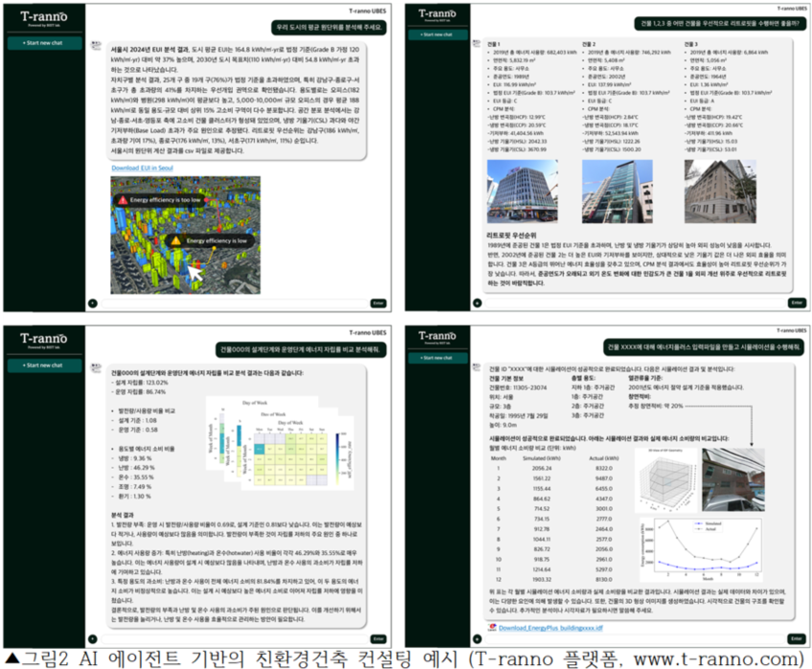Click the Enter button in the retrofit priority chat
This screenshot has height=669, width=812.
tap(797, 302)
